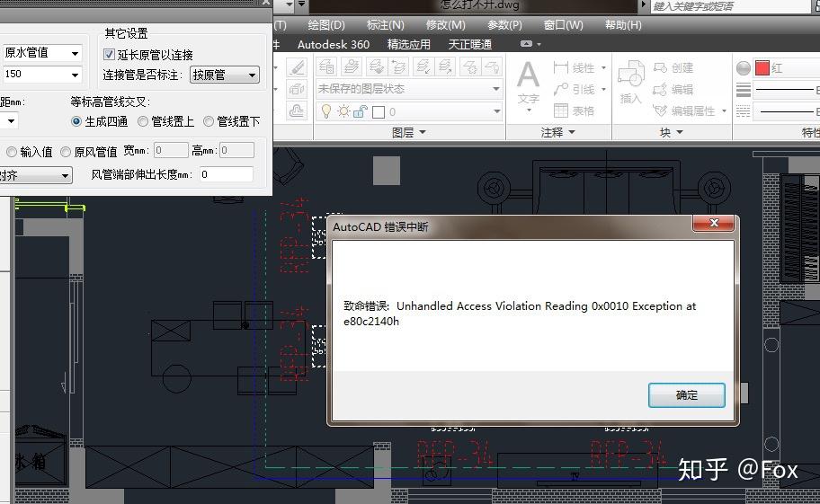Open the layer 0 dropdown list
Image resolution: width=820 pixels, height=504 pixels.
point(496,111)
